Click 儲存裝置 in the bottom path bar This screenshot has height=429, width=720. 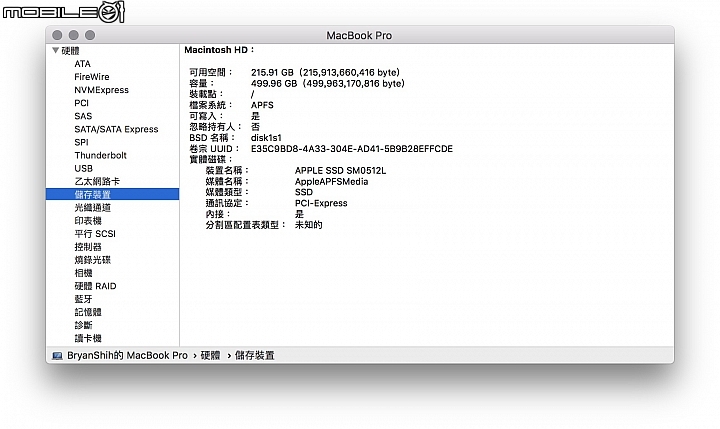(254, 356)
